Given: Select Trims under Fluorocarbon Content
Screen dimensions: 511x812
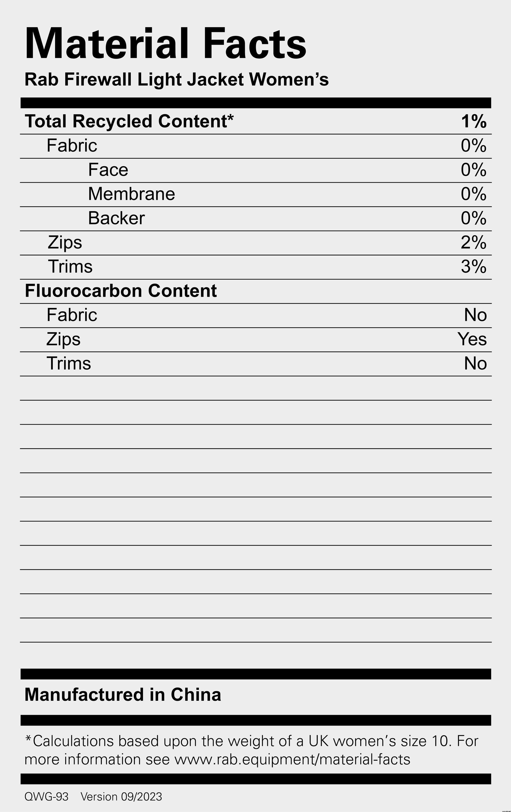Looking at the screenshot, I should 69,364.
